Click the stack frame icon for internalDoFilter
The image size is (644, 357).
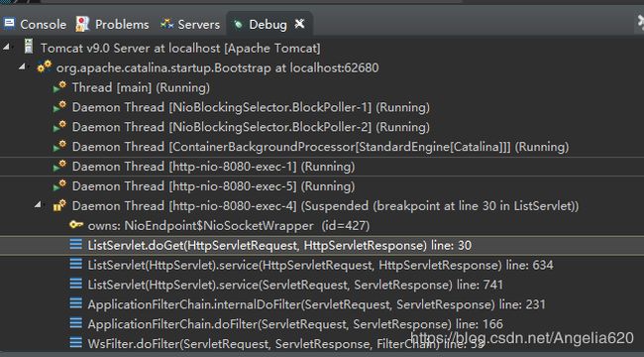click(75, 303)
